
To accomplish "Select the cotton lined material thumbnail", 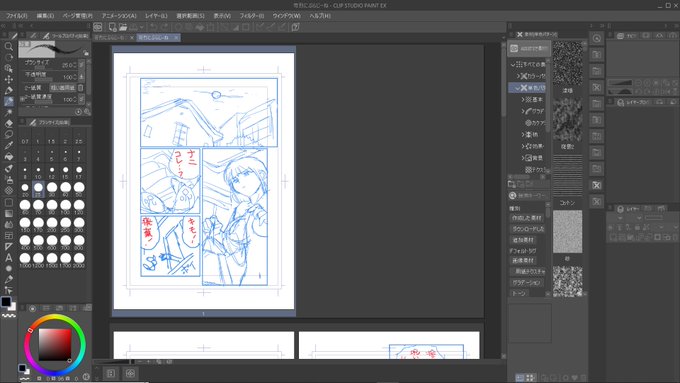I will coord(567,176).
